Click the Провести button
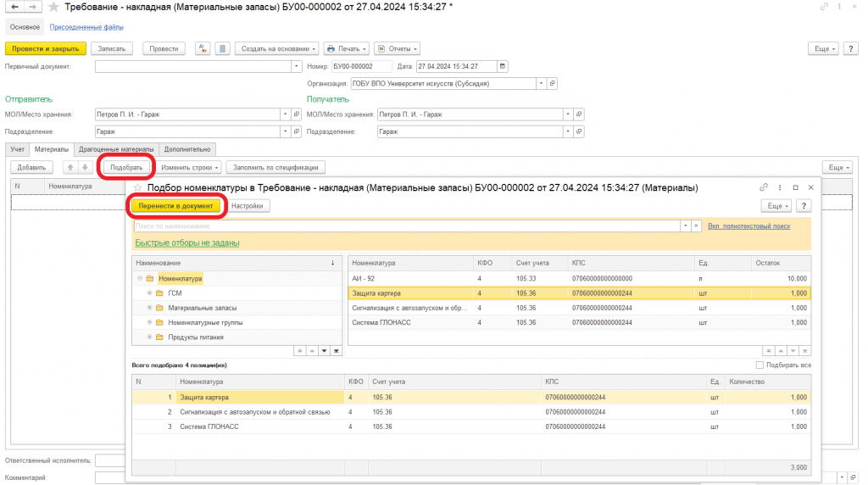The image size is (868, 485). [x=164, y=48]
